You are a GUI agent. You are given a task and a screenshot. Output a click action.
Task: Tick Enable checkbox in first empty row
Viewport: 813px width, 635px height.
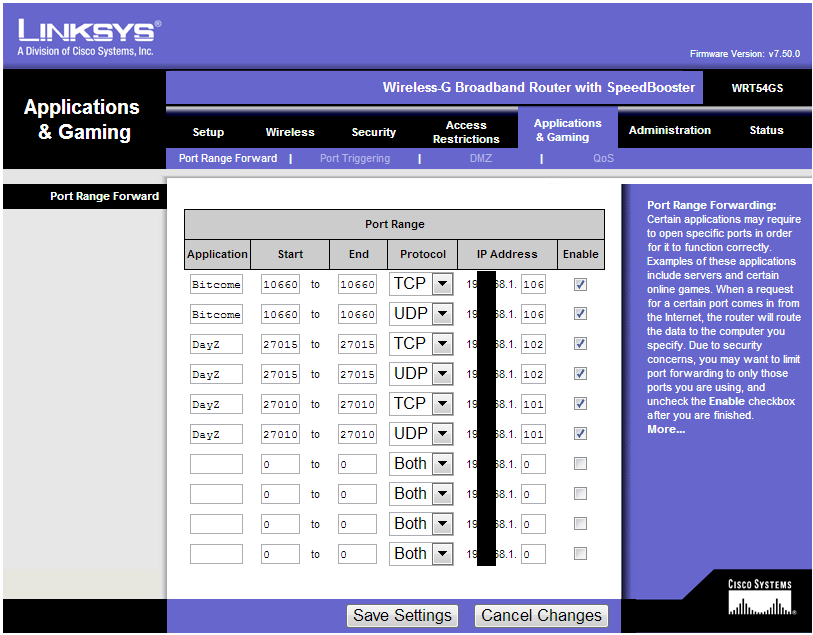click(x=580, y=463)
